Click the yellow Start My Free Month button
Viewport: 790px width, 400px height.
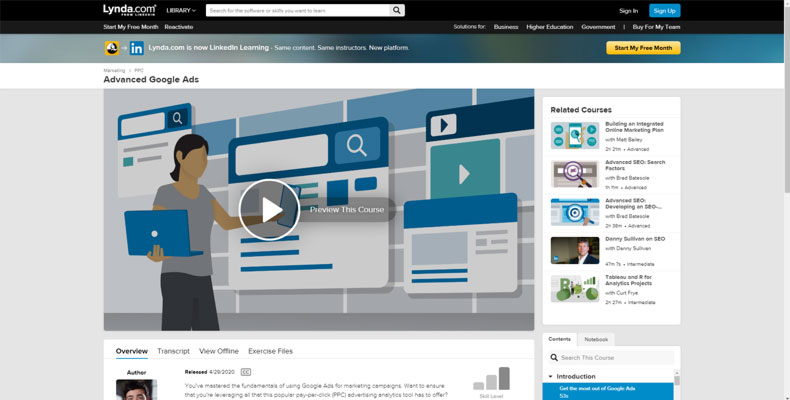click(x=643, y=48)
